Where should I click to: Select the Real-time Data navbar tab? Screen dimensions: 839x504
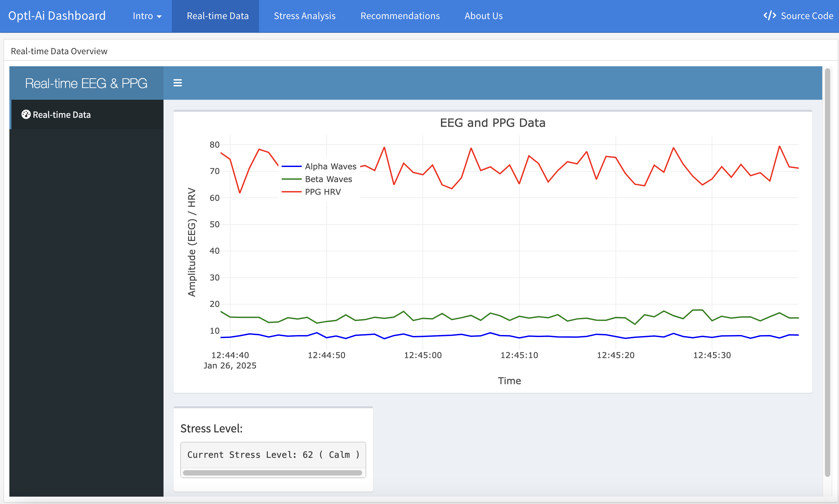(217, 16)
